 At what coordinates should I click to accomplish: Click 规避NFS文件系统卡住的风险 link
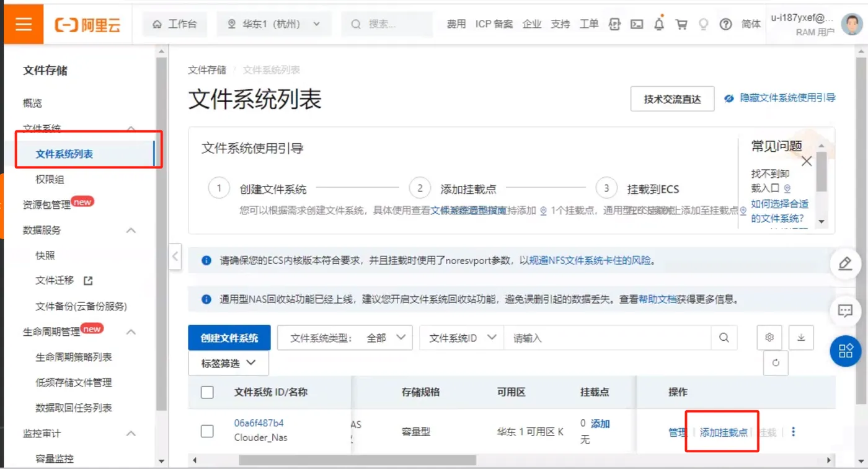(590, 261)
